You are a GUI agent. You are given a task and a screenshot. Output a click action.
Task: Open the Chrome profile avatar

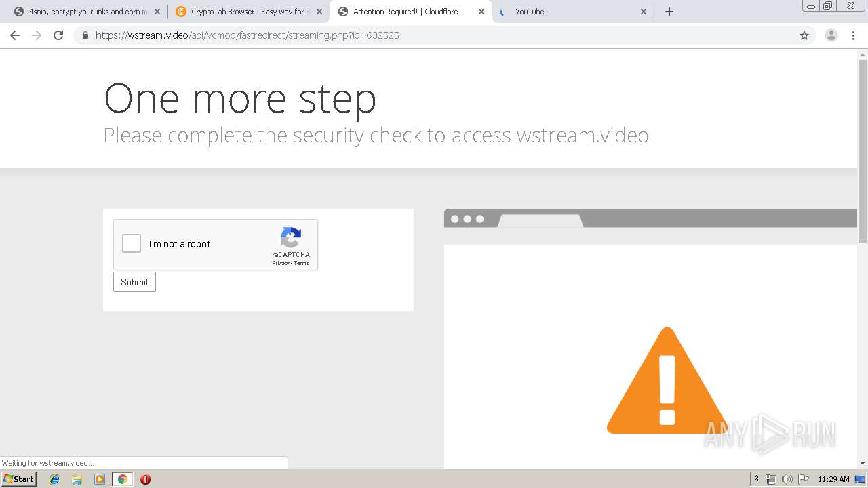(x=831, y=35)
